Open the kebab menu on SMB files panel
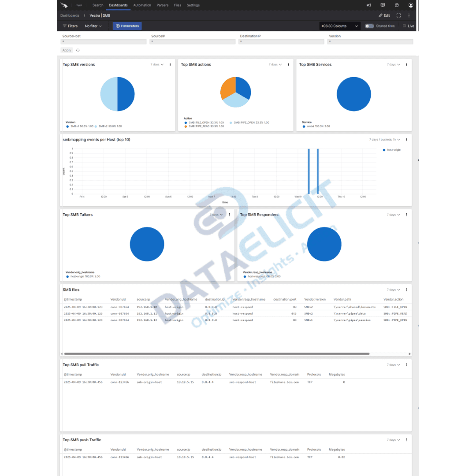Viewport: 476px width, 476px height. (x=406, y=290)
